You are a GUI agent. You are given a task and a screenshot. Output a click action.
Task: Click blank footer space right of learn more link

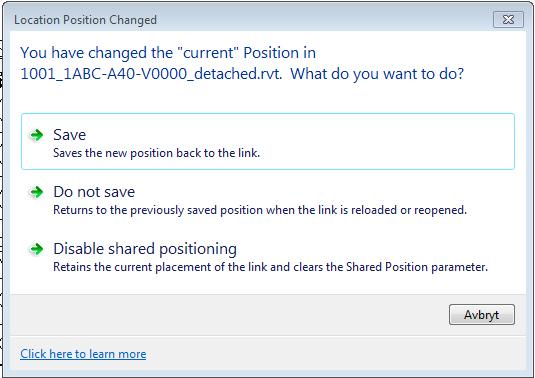[x=336, y=354]
